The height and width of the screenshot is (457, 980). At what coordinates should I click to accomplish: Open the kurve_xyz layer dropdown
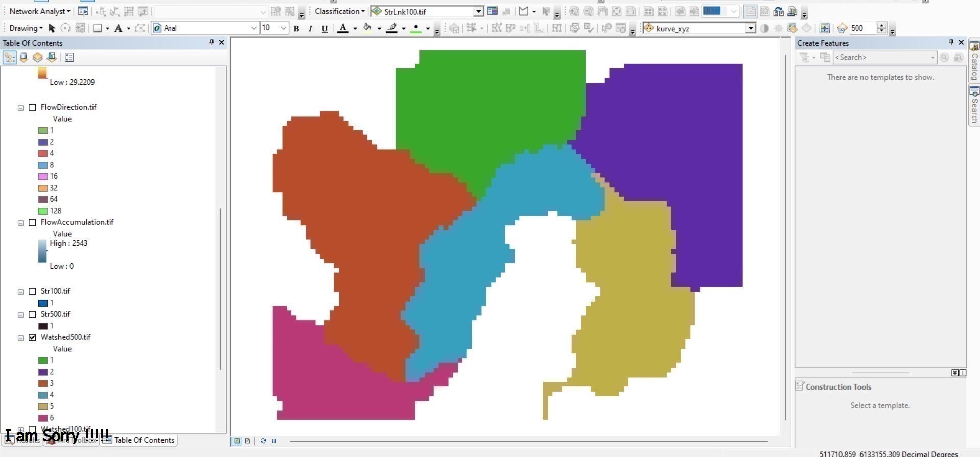[x=750, y=28]
